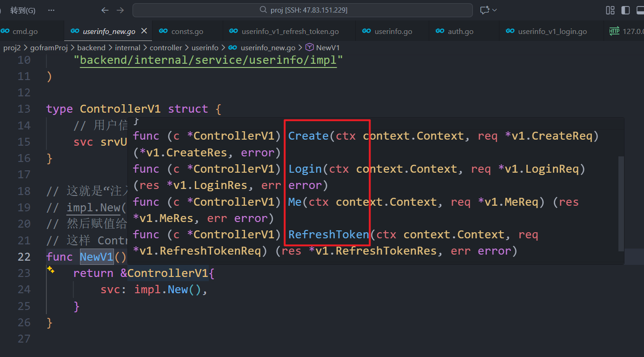Click the return keyword on line 23
Viewport: 644px width, 357px height.
[93, 273]
